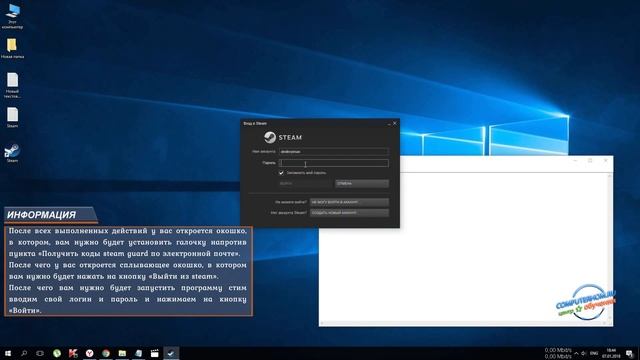Minimize the Steam login window
This screenshot has width=640, height=360.
pos(389,124)
